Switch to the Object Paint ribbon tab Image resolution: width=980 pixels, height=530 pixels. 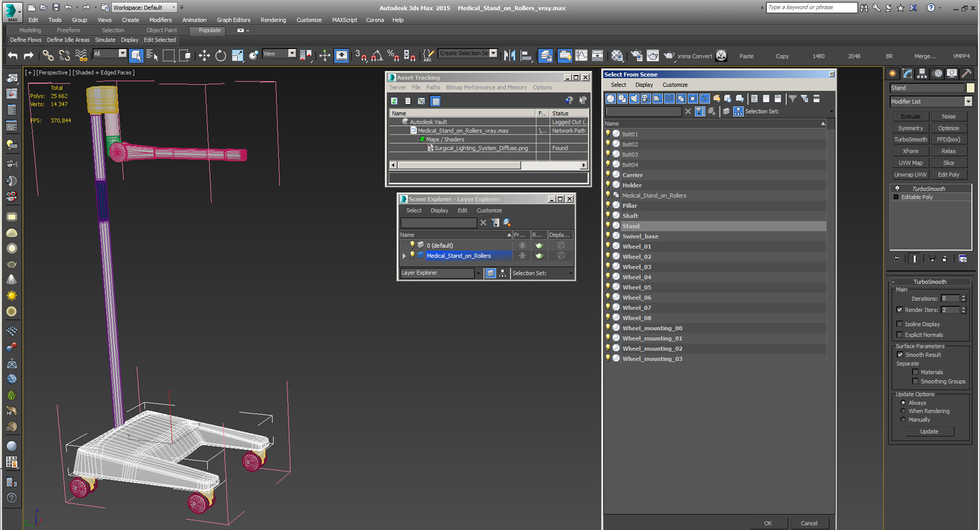162,30
